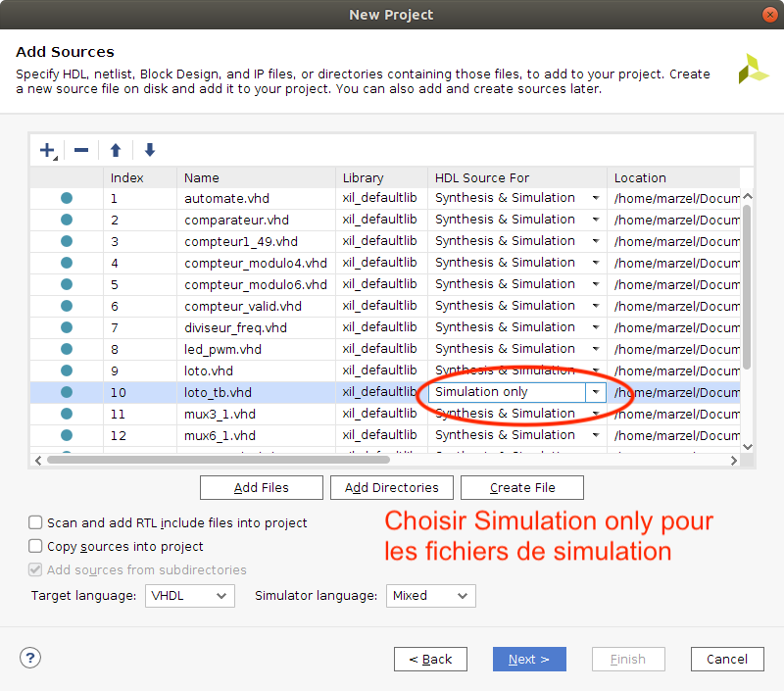Click the Create File button
This screenshot has height=691, width=784.
(522, 487)
